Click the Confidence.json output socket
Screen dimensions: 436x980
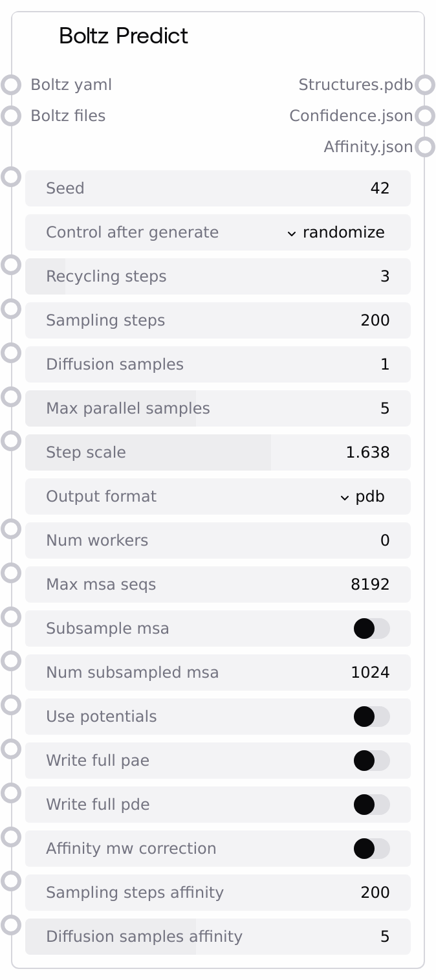(x=424, y=116)
